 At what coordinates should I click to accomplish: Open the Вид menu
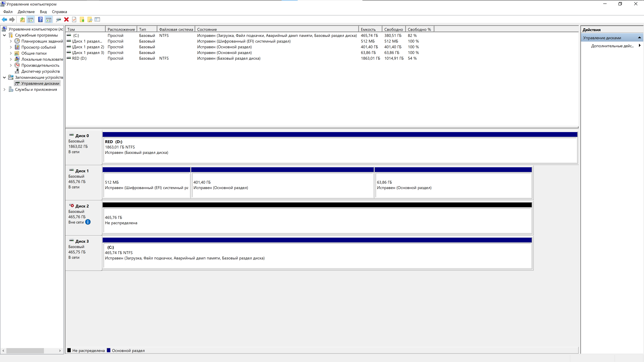43,12
